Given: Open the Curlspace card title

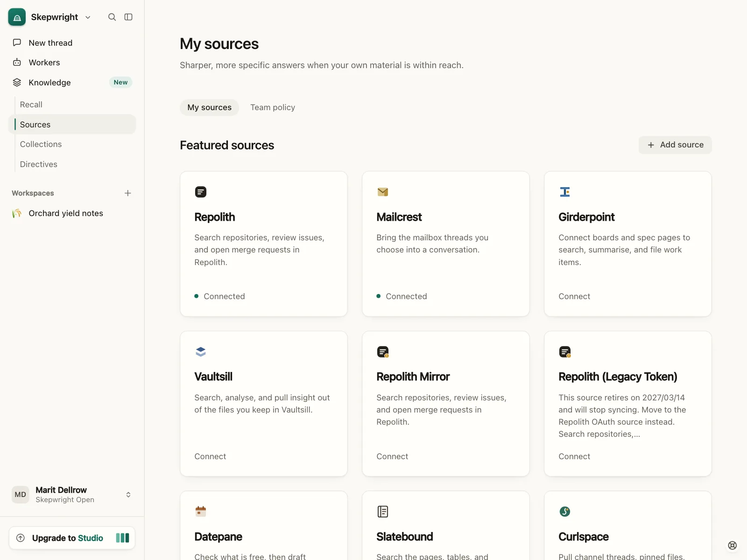Looking at the screenshot, I should (584, 537).
